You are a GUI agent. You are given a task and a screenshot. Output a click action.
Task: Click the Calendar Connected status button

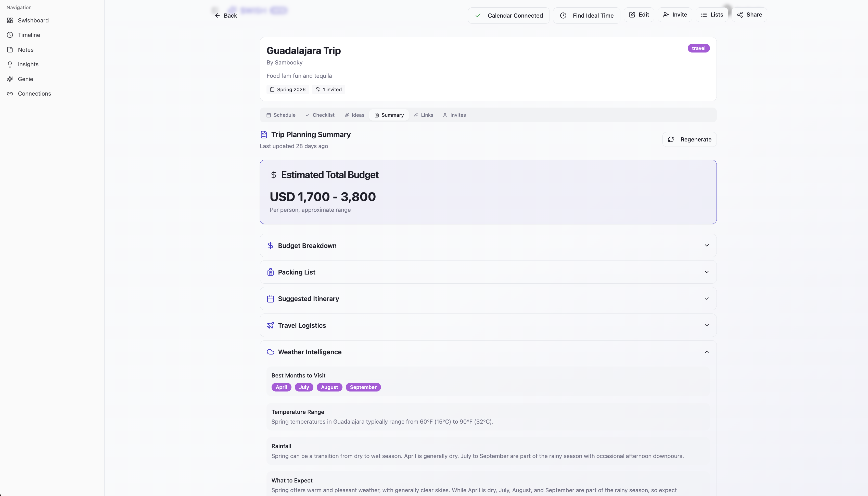[x=508, y=16]
